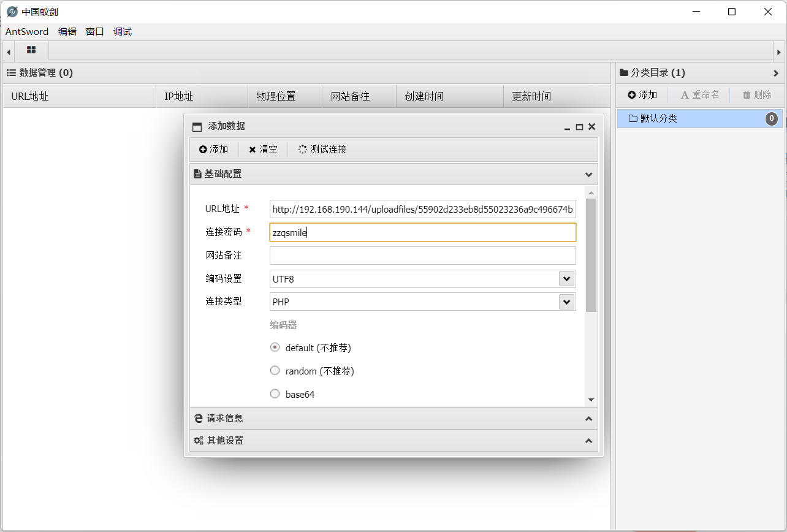This screenshot has height=532, width=787.
Task: Open the 编辑 menu
Action: pos(67,32)
